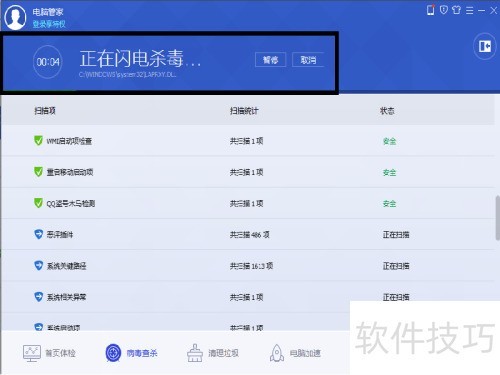500x375 pixels.
Task: Open the 清理垃圾 tab
Action: 213,353
